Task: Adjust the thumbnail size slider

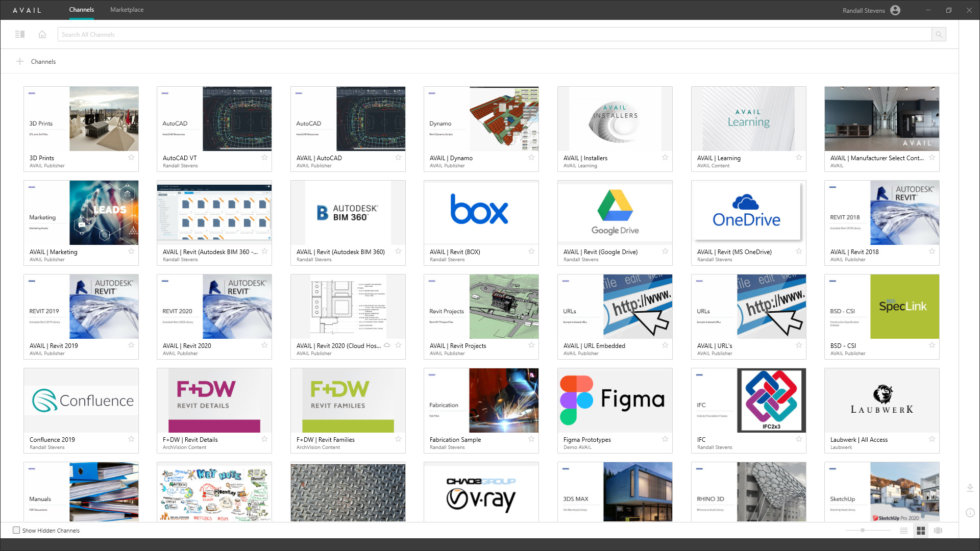Action: pos(863,530)
